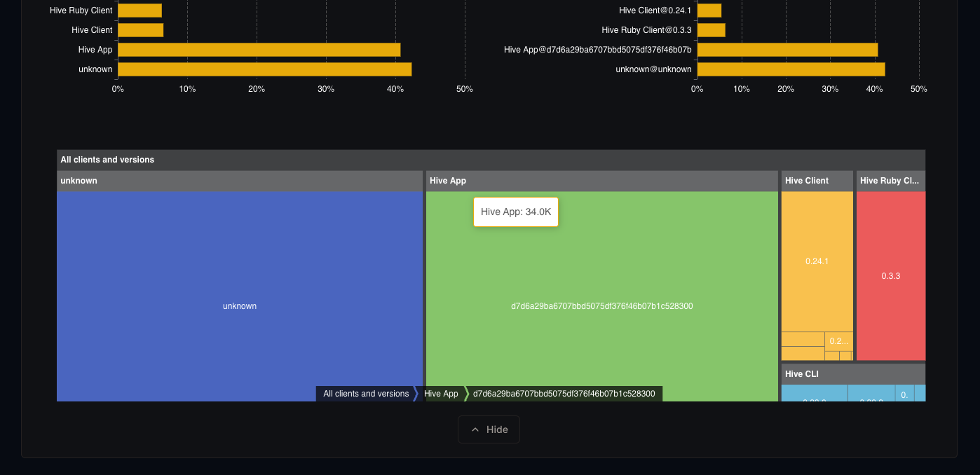Select the Hive App group header
Screen dimensions: 980x475
tap(447, 181)
